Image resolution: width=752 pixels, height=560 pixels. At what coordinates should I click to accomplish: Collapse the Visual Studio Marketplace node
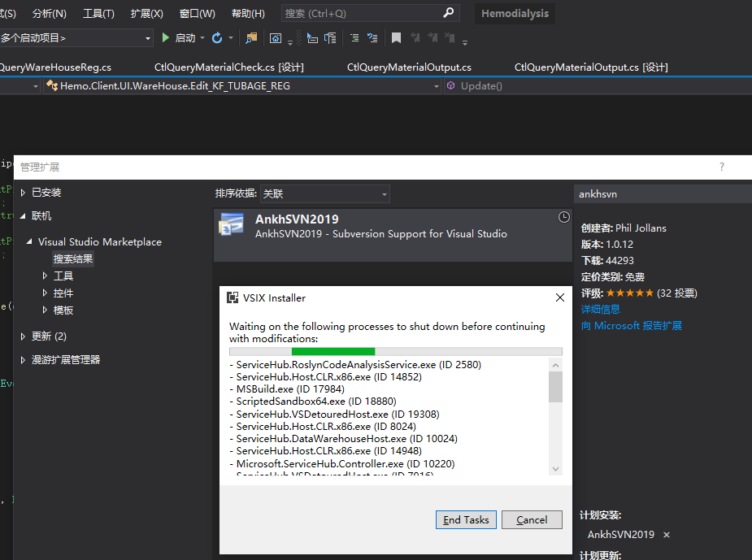coord(30,242)
